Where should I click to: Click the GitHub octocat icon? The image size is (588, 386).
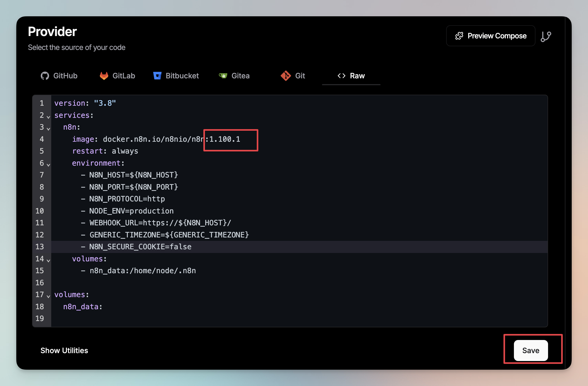click(x=45, y=76)
